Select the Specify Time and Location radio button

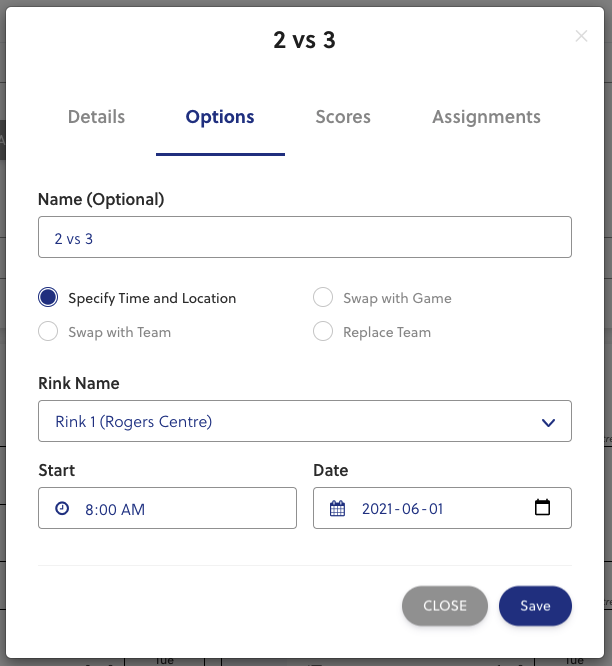coord(48,298)
